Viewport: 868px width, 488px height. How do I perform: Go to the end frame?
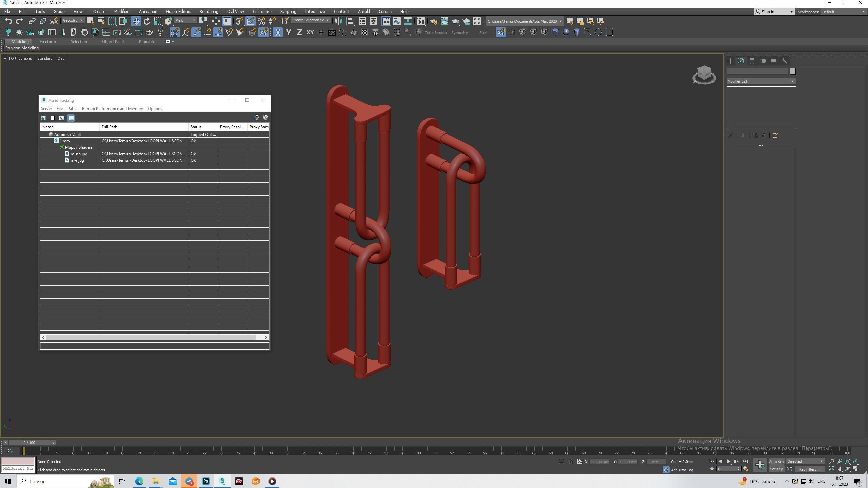(x=745, y=462)
